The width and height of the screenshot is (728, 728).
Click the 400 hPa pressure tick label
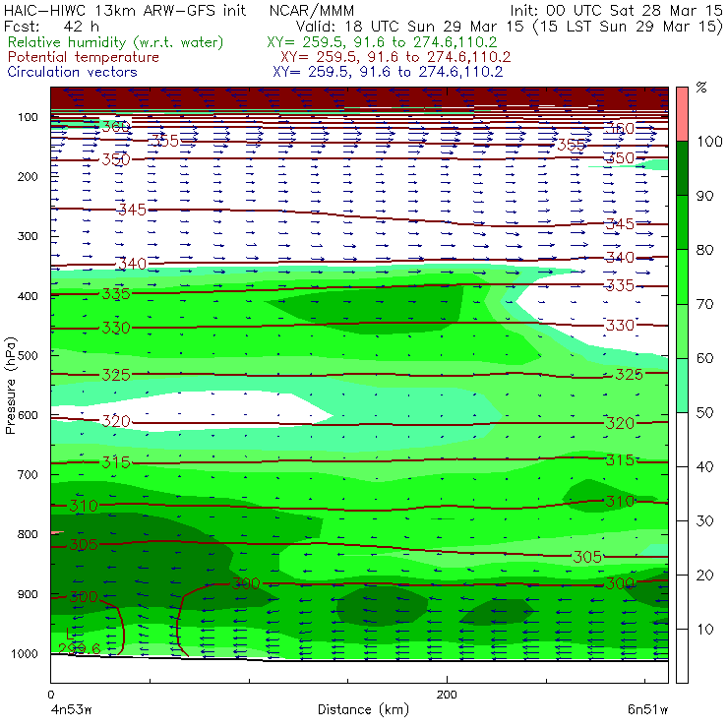click(x=28, y=296)
